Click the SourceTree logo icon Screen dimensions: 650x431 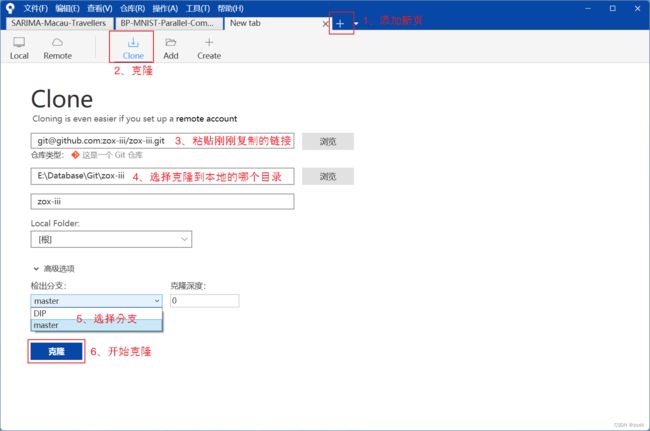(10, 8)
